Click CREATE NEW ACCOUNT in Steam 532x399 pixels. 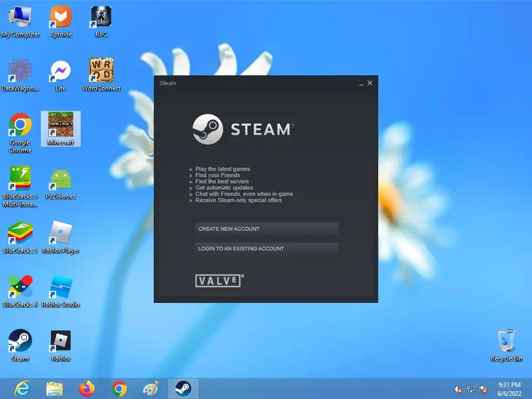pos(267,229)
